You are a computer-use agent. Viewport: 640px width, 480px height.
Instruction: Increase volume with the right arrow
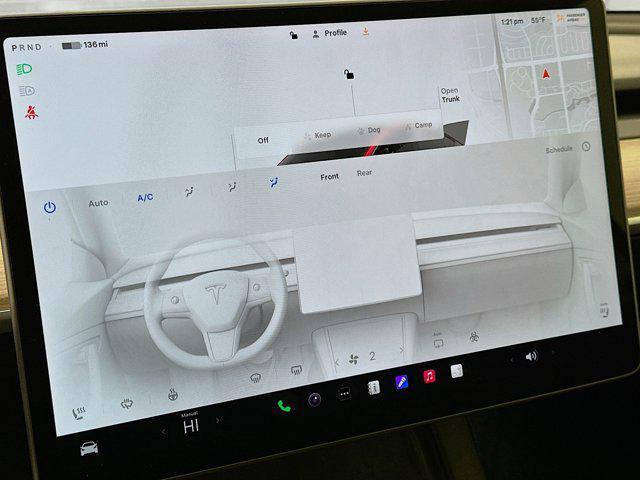(553, 352)
